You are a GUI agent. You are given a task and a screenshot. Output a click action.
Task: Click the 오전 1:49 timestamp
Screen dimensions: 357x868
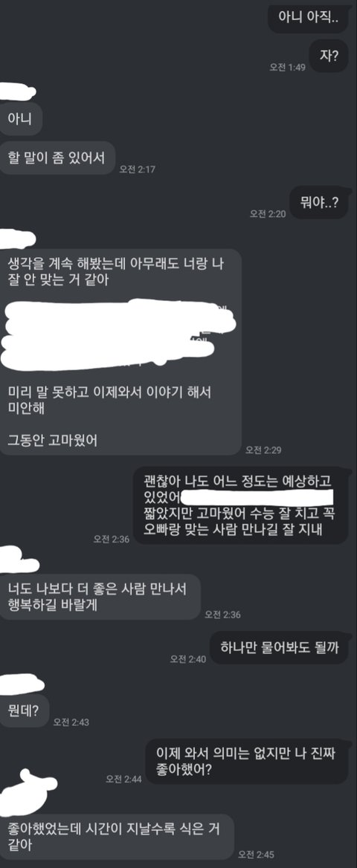point(288,66)
